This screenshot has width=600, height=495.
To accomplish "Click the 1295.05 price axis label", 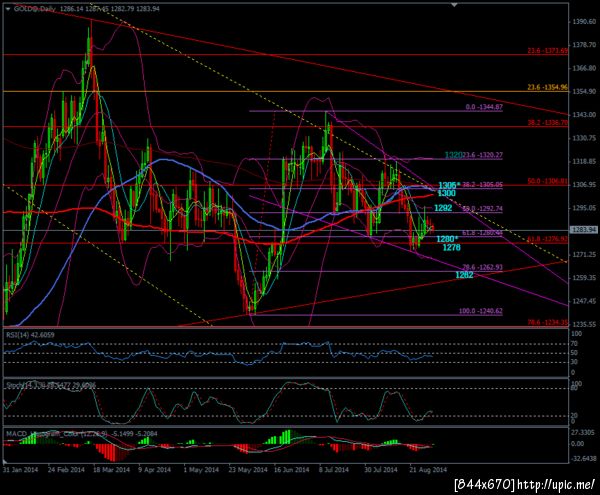I will click(584, 208).
